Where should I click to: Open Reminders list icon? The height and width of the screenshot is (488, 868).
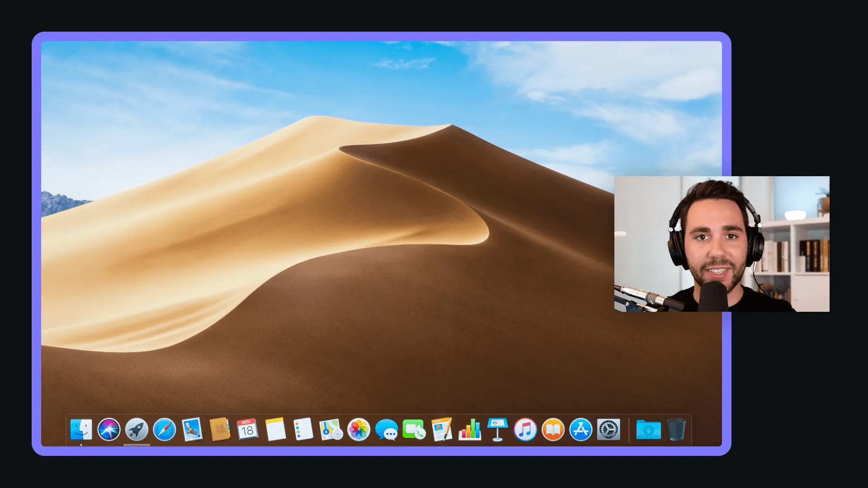tap(303, 429)
